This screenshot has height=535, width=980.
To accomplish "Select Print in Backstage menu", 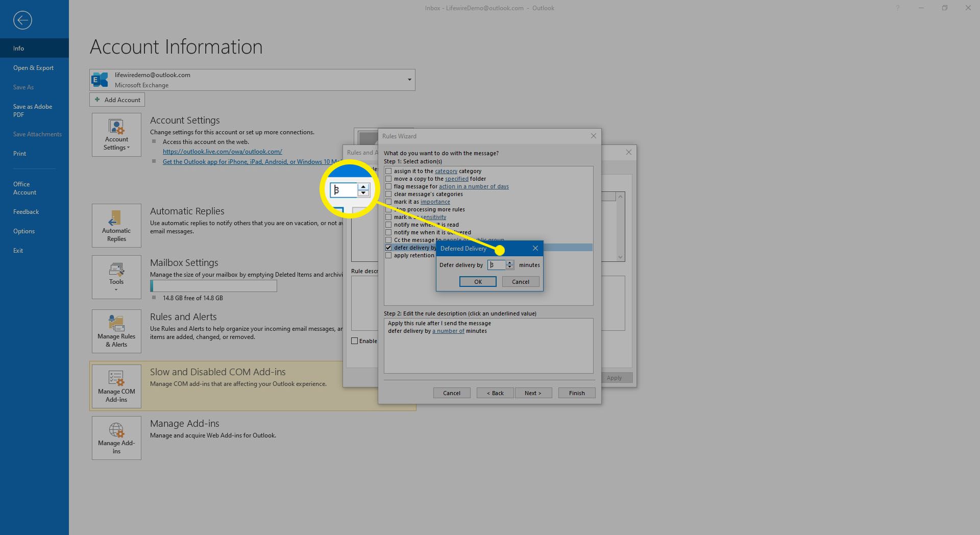I will (34, 153).
